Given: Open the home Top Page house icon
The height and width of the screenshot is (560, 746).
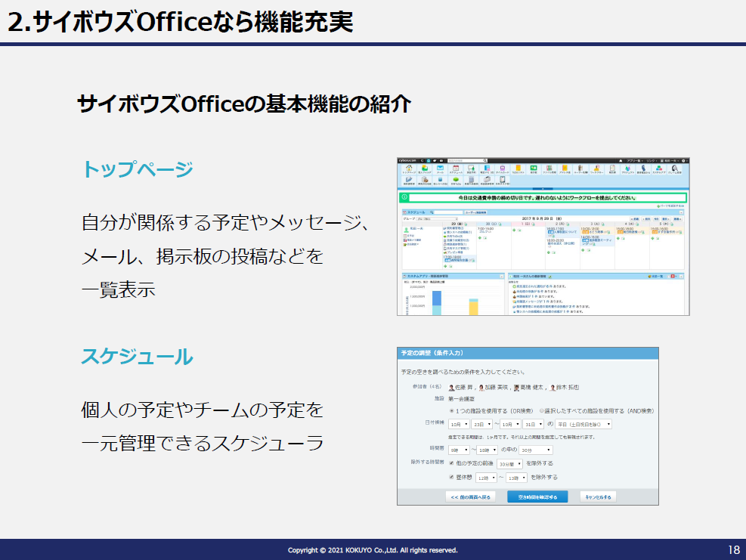Looking at the screenshot, I should (x=409, y=168).
